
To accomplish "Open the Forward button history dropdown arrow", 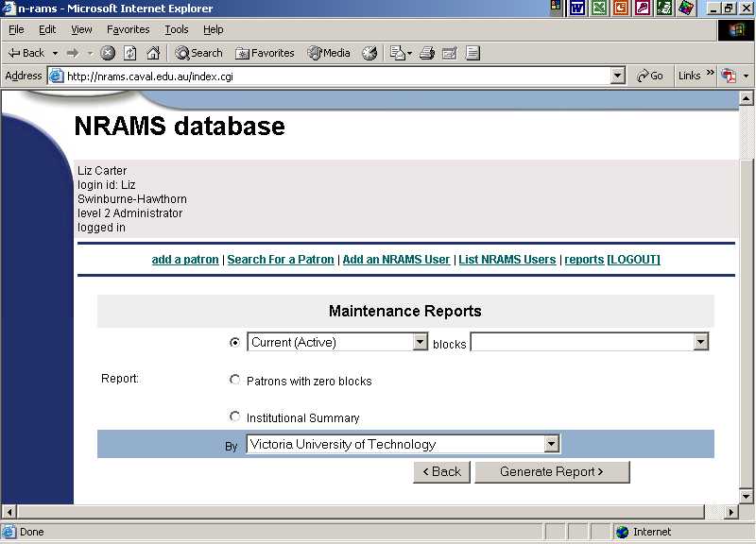I will tap(90, 53).
